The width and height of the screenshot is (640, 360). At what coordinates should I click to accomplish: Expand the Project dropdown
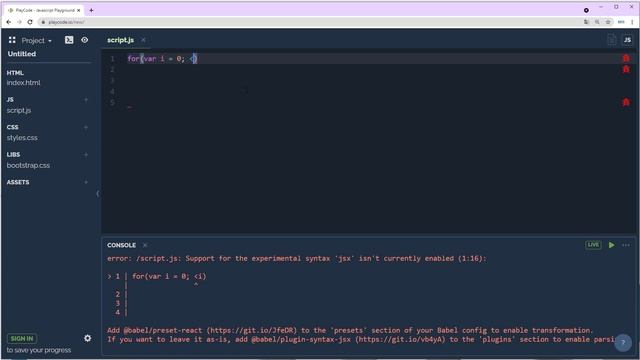pos(37,40)
